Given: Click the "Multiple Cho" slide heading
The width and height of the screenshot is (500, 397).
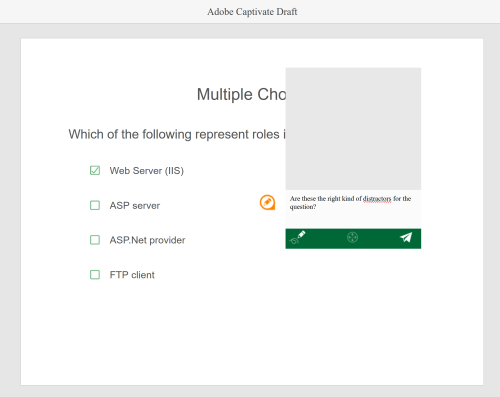Looking at the screenshot, I should tap(241, 94).
